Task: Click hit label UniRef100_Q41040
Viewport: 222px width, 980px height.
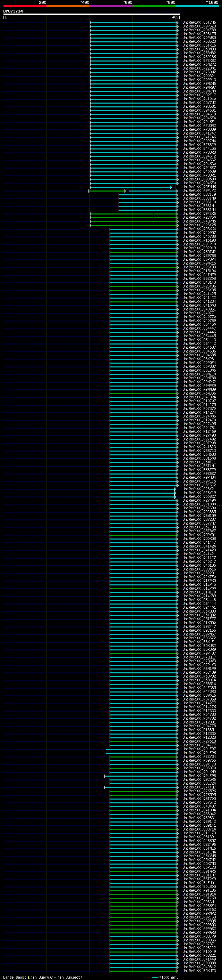Action: [199, 99]
